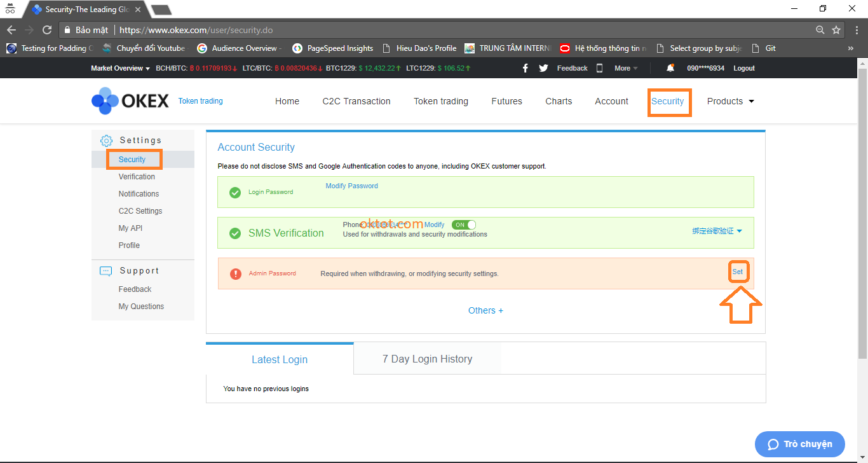Screen dimensions: 868x463
Task: Open the notification bell icon
Action: click(670, 68)
